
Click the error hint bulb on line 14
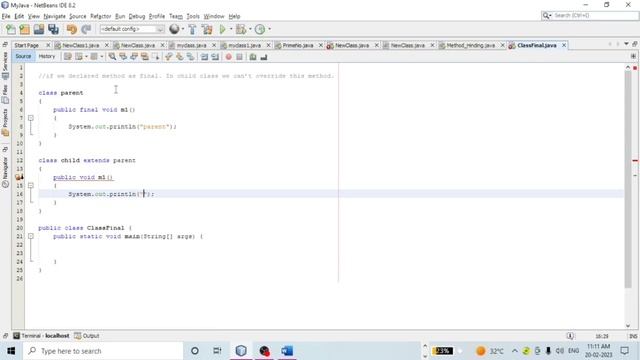[x=19, y=177]
